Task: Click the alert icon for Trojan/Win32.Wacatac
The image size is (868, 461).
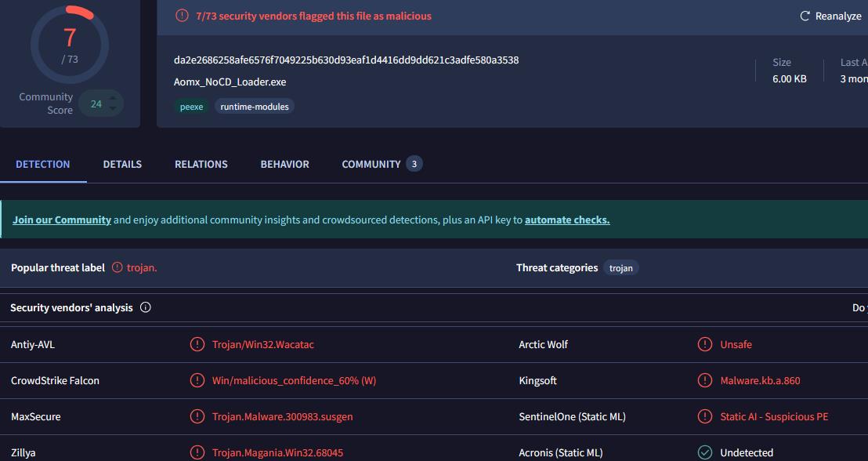Action: (x=197, y=344)
